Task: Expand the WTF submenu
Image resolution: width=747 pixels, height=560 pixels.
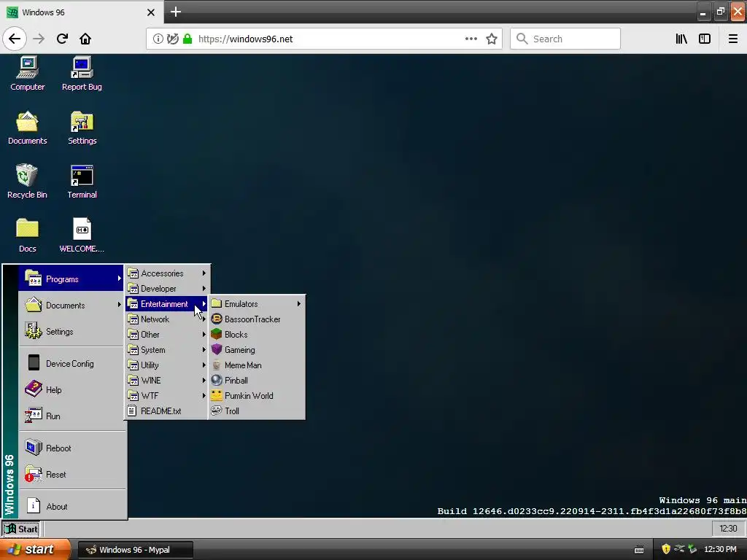Action: coord(167,395)
